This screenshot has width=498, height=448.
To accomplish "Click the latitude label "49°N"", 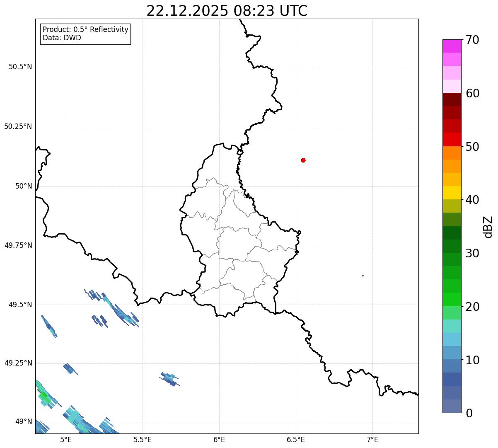I will [24, 421].
